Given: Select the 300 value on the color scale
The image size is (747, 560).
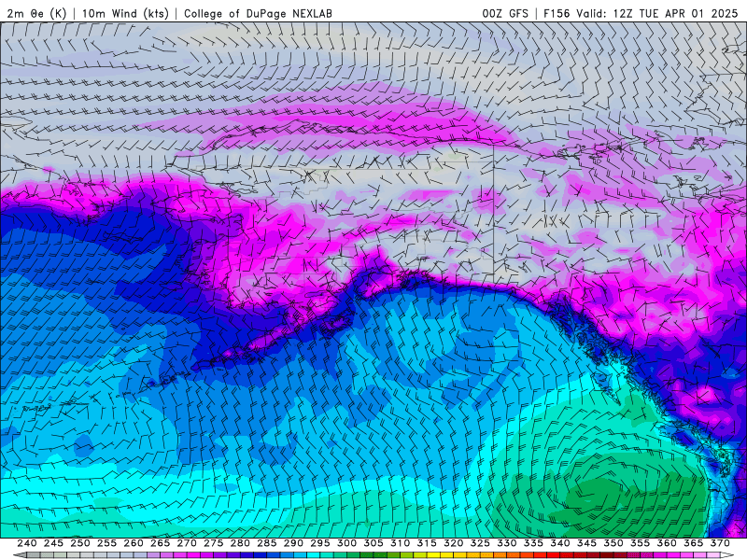Looking at the screenshot, I should point(346,543).
